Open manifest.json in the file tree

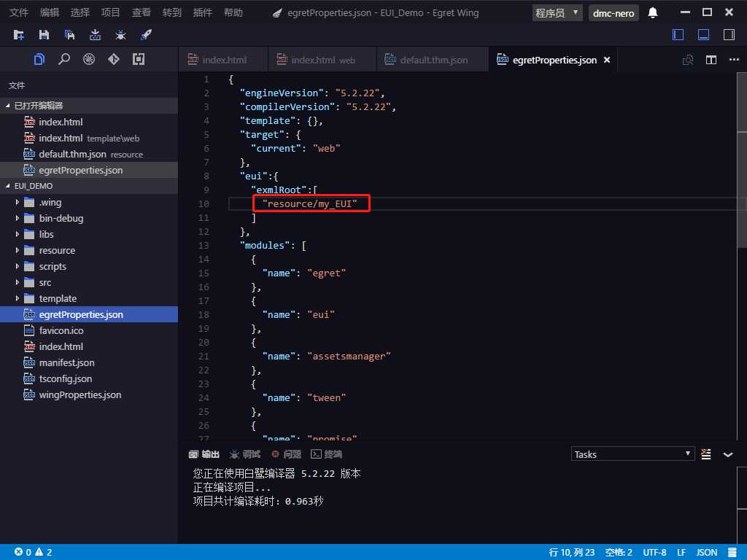tap(88, 363)
